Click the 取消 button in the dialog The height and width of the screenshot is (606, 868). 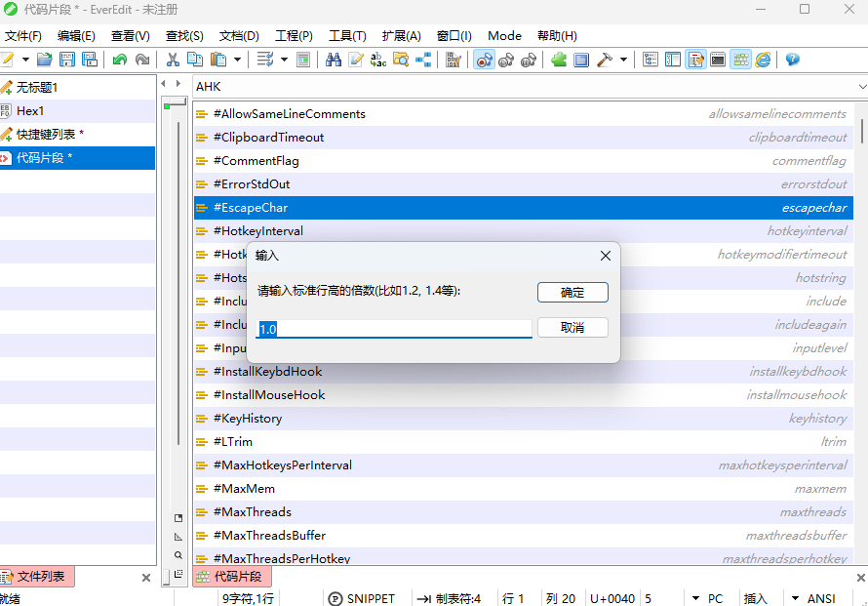click(x=572, y=328)
